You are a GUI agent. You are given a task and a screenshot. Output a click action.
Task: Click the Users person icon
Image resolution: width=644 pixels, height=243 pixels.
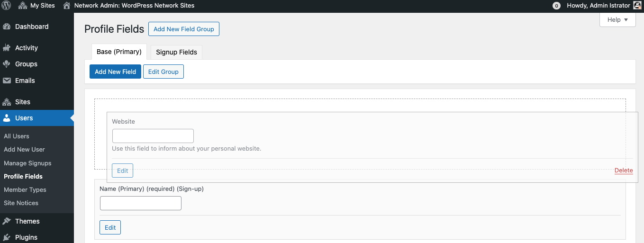(x=7, y=118)
